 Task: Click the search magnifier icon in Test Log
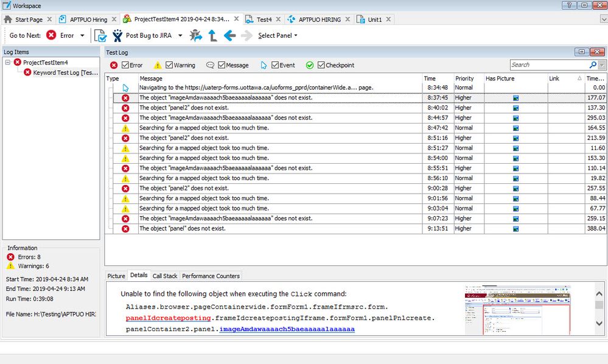coord(593,65)
